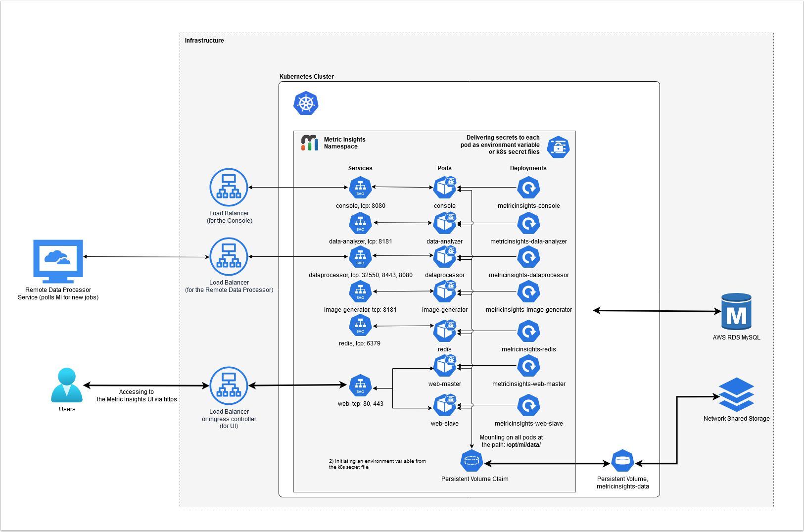Click the dataprocessor pod icon
Image resolution: width=804 pixels, height=532 pixels.
pos(445,257)
